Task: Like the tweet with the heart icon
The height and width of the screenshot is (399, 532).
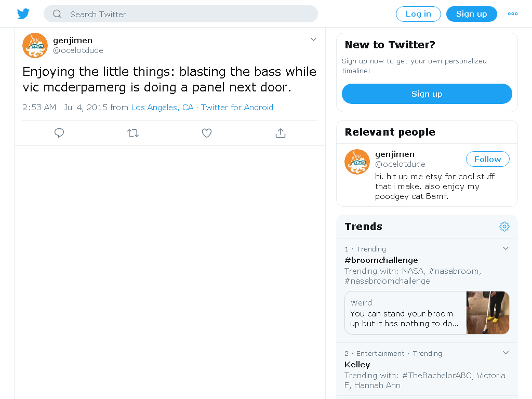Action: point(207,133)
